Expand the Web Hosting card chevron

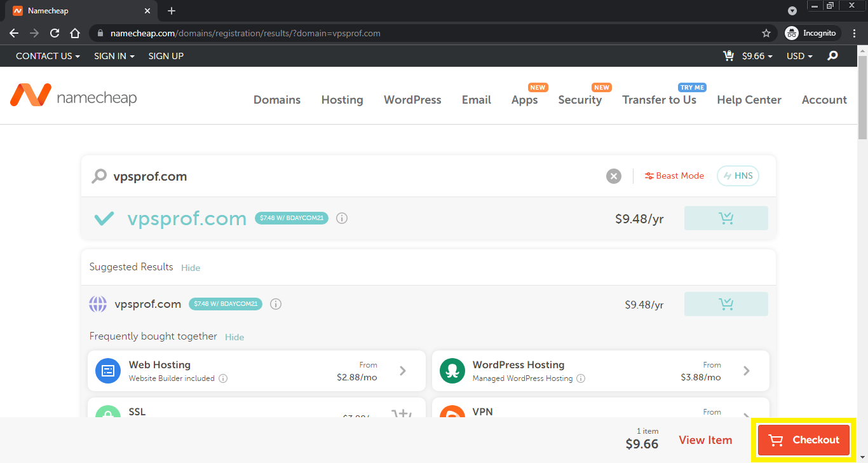[x=403, y=371]
